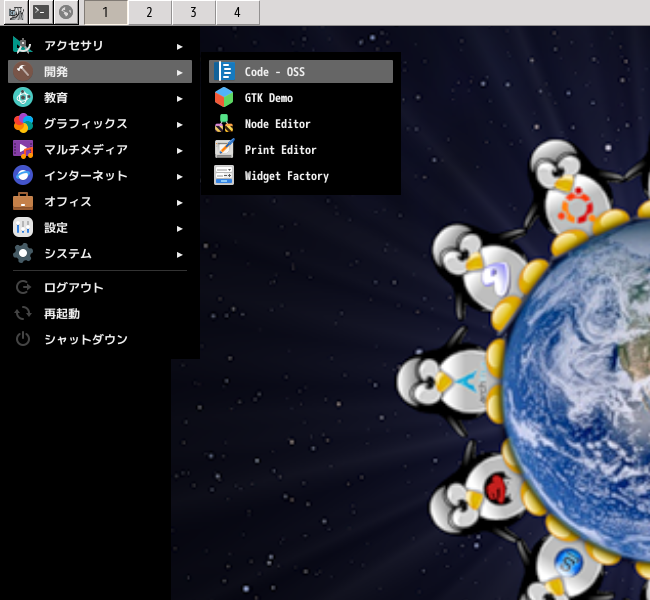Switch to workspace 4

point(238,12)
